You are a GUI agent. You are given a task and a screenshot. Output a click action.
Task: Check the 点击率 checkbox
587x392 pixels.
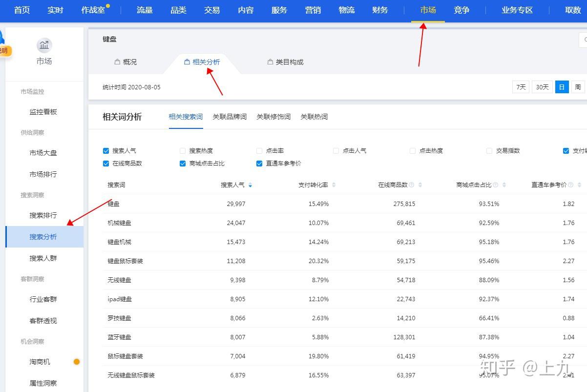(259, 151)
